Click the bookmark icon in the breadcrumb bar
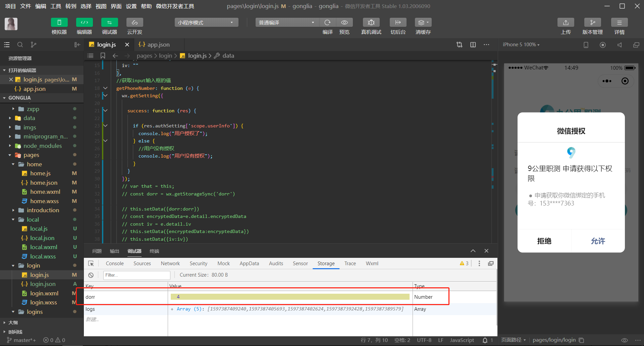The image size is (644, 346). pos(103,56)
